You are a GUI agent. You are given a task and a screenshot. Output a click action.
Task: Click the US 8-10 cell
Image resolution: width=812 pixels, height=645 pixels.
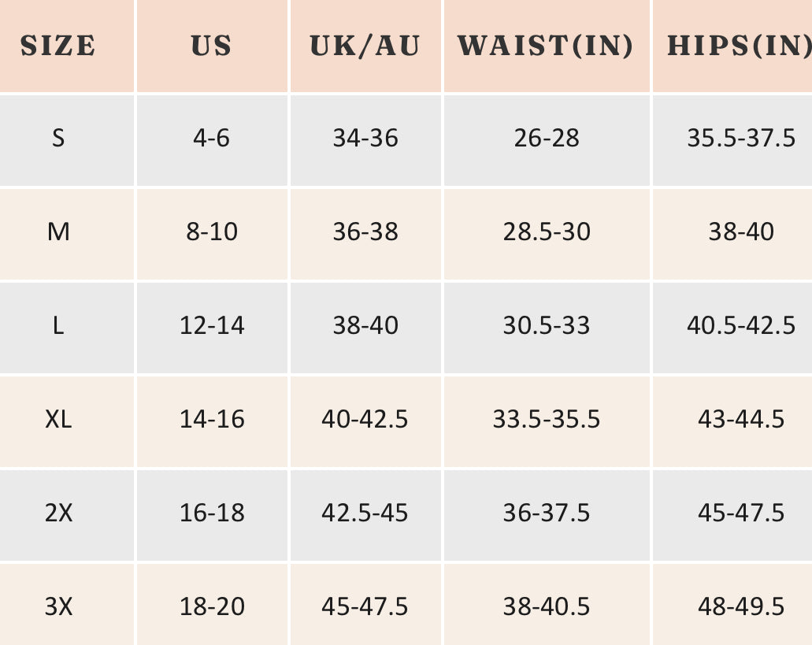(211, 232)
